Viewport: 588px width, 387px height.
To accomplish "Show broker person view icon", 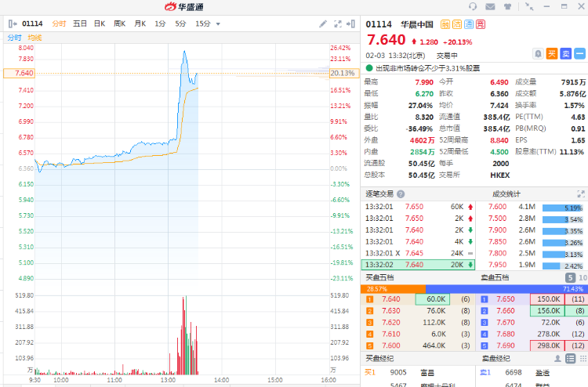I will click(557, 359).
